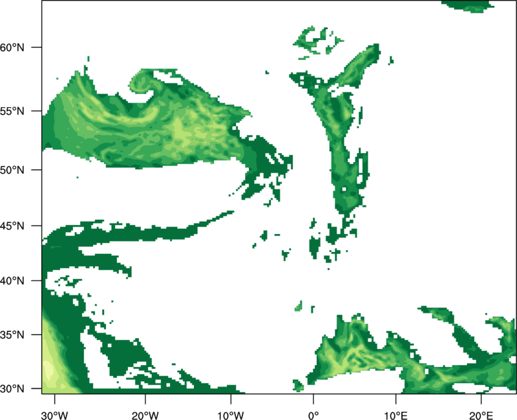Click the 60°N latitude label
517x420 pixels.
coord(12,47)
